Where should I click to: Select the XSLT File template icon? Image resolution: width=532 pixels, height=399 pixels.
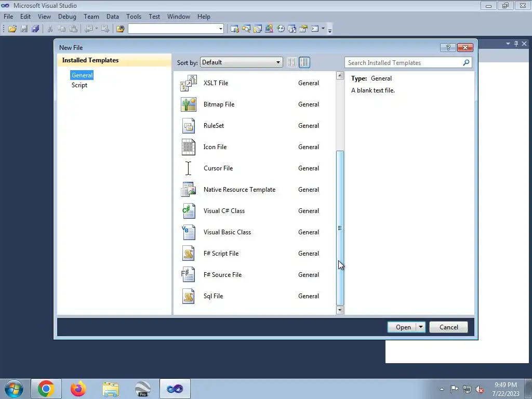pos(188,83)
